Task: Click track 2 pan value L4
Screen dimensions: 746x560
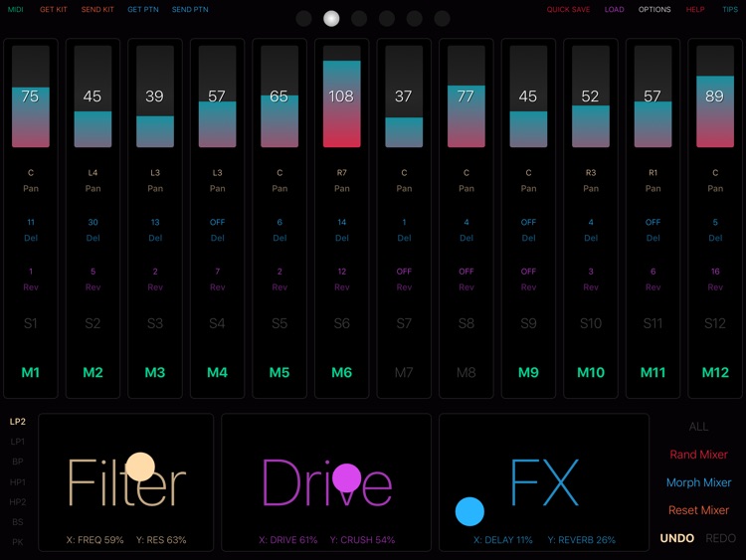Action: (x=93, y=173)
